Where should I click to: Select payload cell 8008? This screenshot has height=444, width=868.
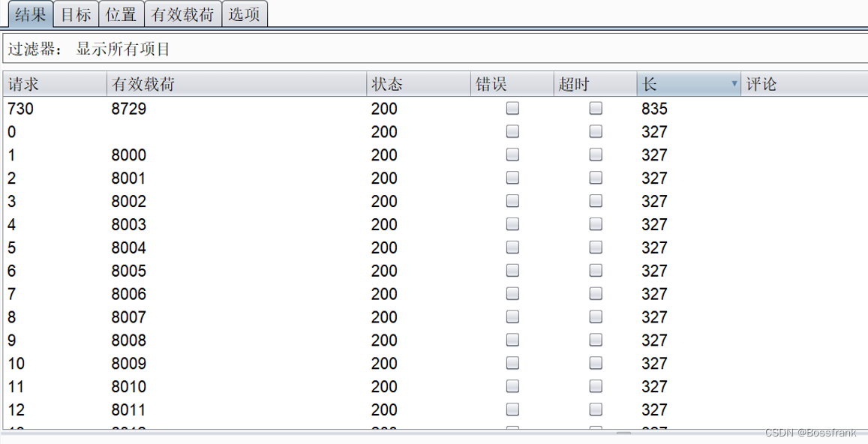128,340
